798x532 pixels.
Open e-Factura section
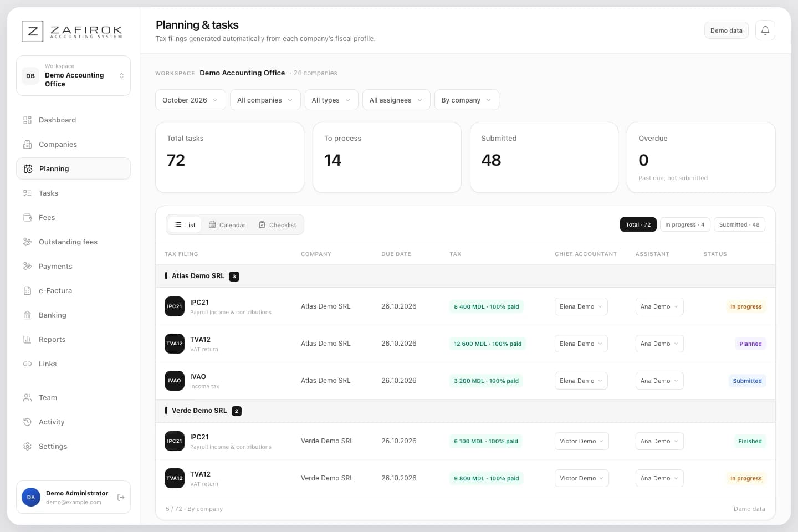[x=74, y=291]
